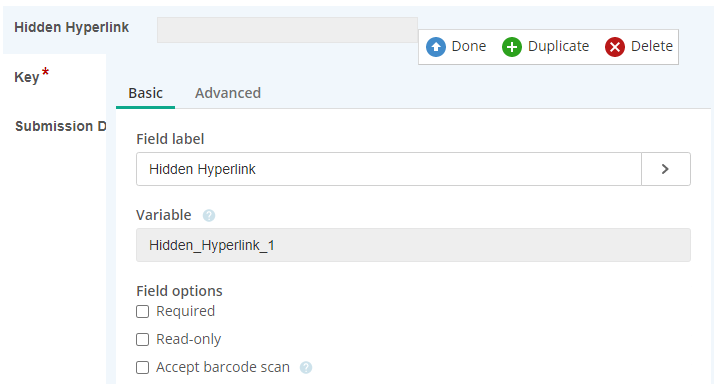
Task: Click the Done text button
Action: tap(469, 46)
